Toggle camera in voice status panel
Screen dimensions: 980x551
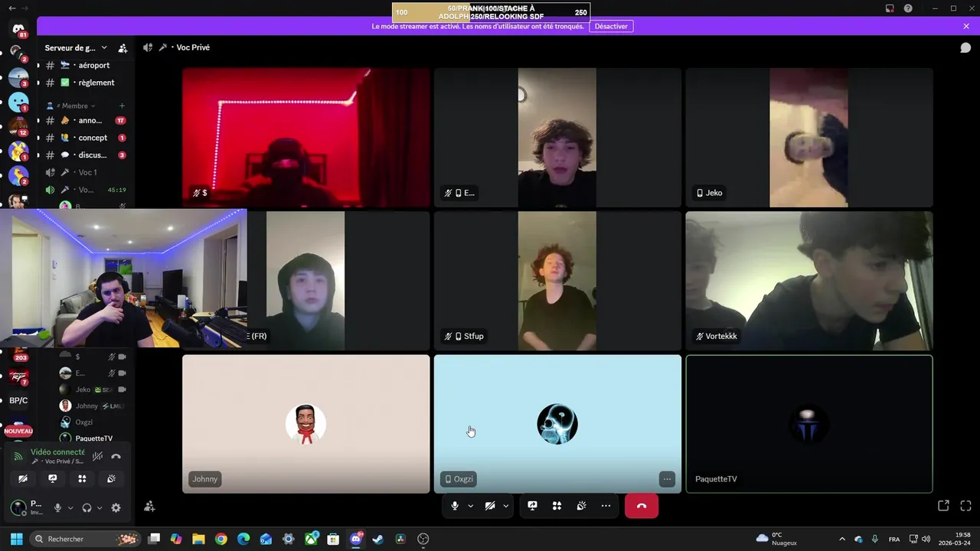(x=23, y=478)
